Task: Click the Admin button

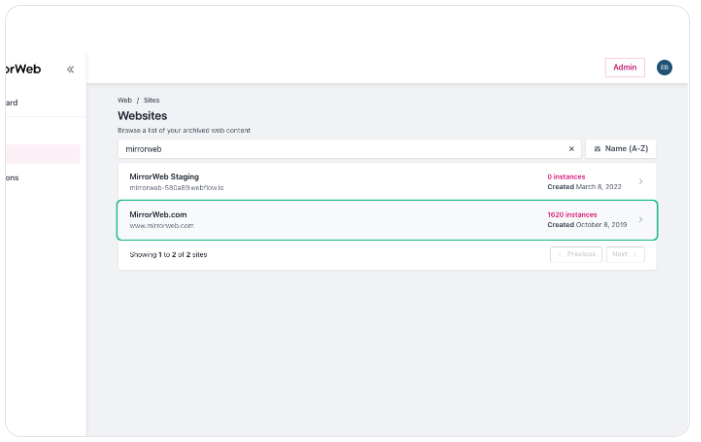Action: click(625, 67)
